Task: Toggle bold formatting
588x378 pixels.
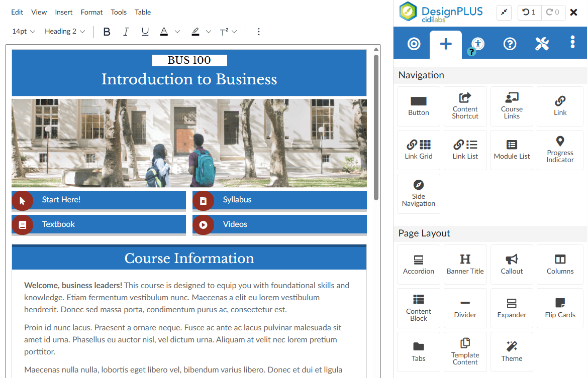Action: (x=107, y=31)
